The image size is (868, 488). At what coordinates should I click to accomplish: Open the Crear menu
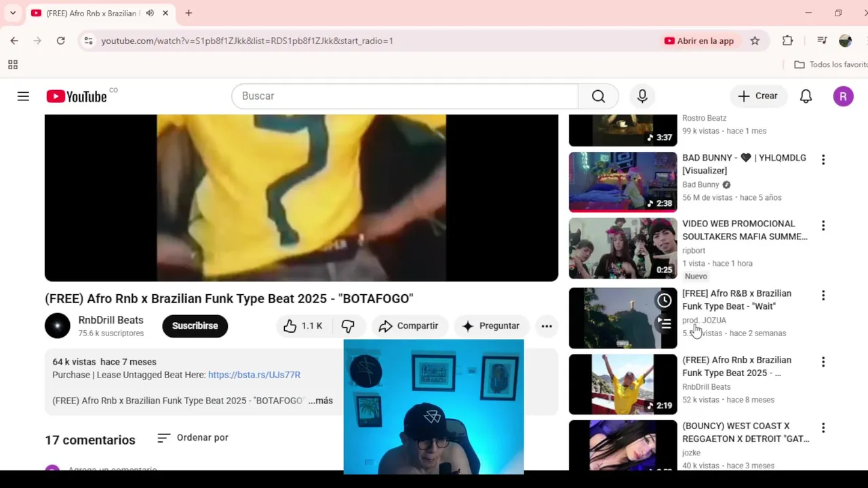[x=758, y=96]
